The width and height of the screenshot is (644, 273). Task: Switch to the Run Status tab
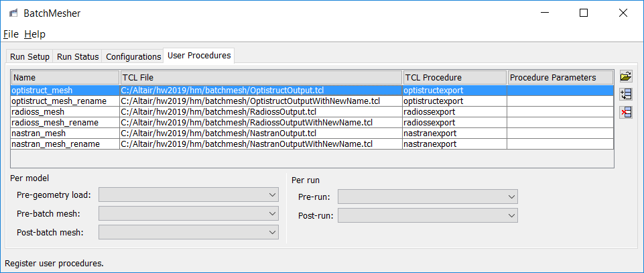[x=78, y=57]
